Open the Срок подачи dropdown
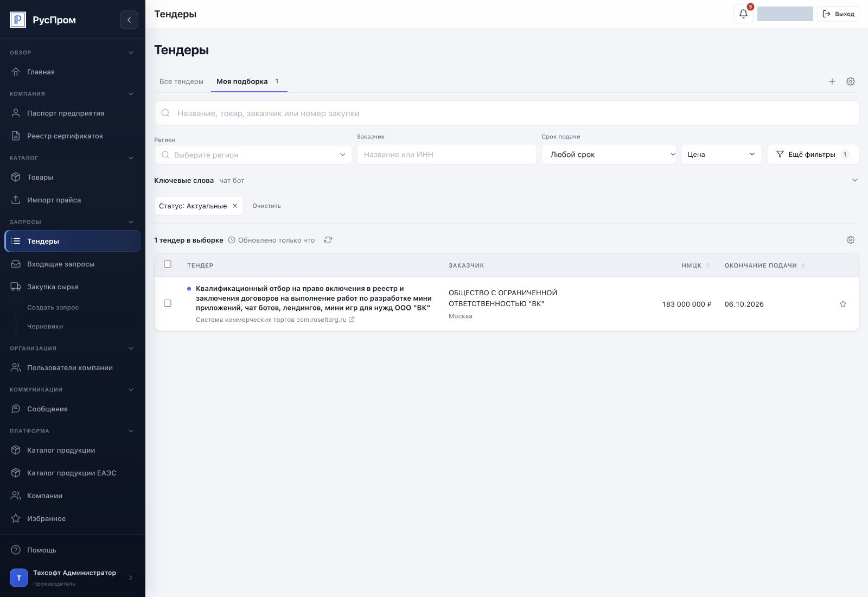868x597 pixels. pos(609,154)
